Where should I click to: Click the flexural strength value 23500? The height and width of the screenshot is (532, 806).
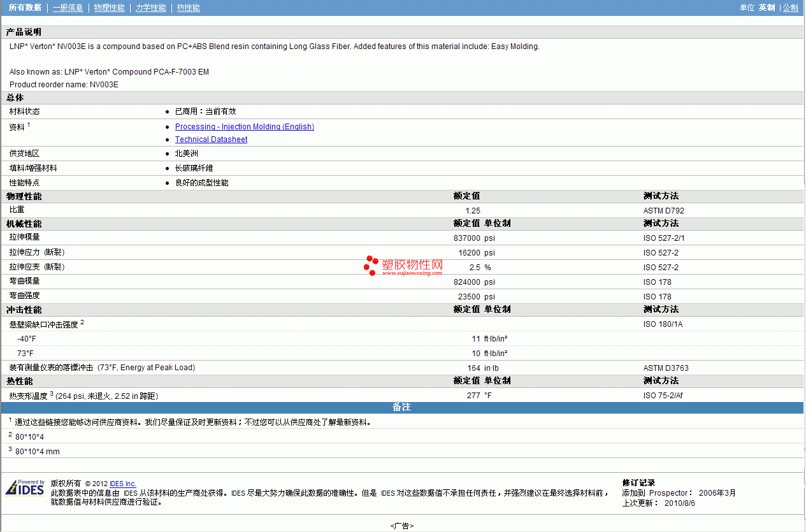(470, 297)
